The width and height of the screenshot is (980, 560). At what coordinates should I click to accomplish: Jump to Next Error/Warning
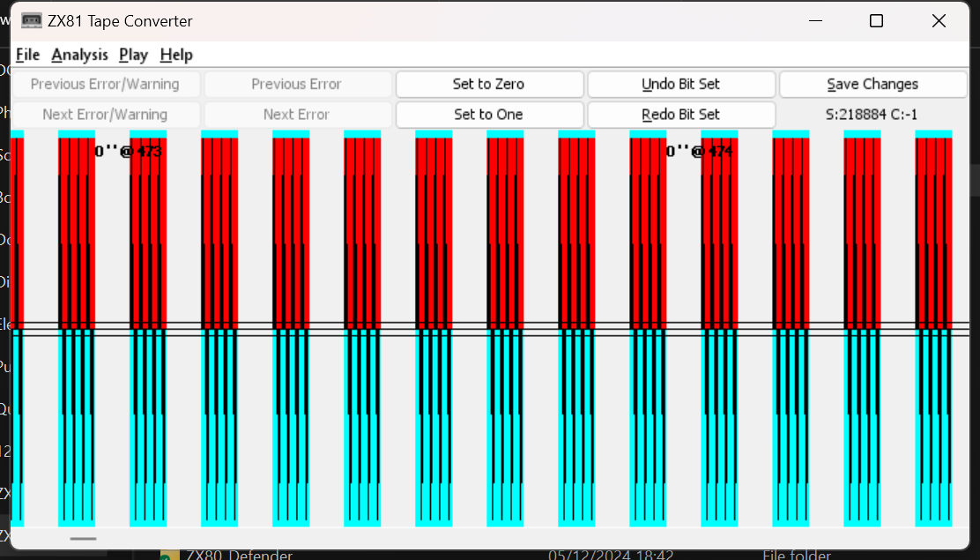coord(105,115)
